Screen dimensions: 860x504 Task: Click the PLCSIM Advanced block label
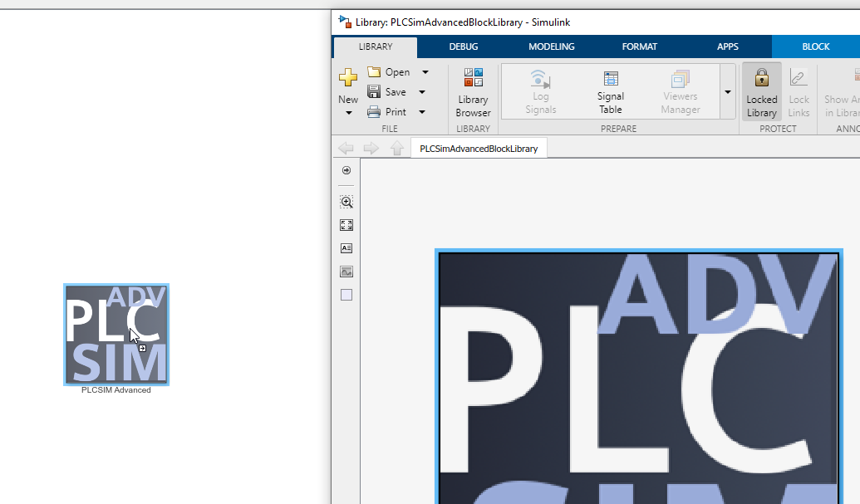tap(116, 390)
